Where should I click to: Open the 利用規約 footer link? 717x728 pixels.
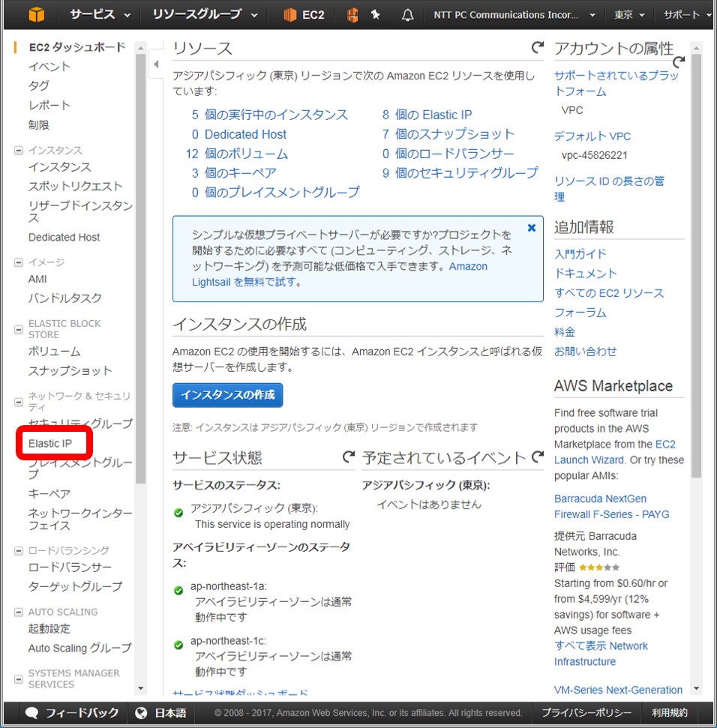tap(669, 713)
